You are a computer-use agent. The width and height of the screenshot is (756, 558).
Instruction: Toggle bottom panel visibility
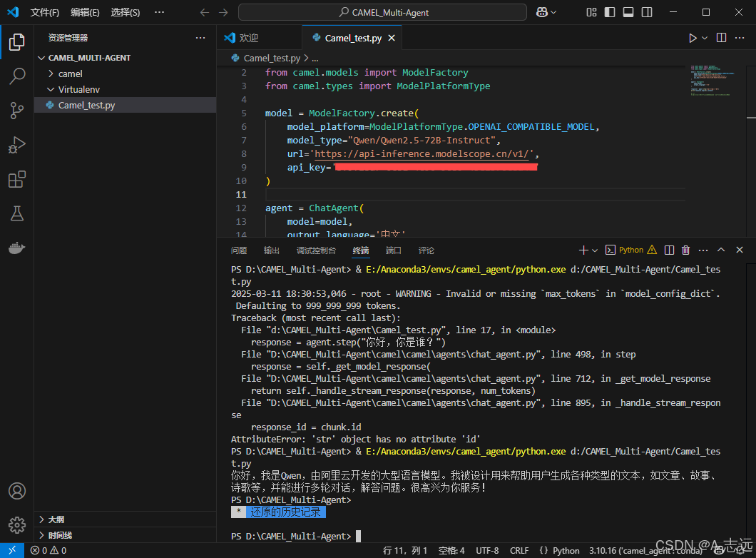tap(628, 13)
